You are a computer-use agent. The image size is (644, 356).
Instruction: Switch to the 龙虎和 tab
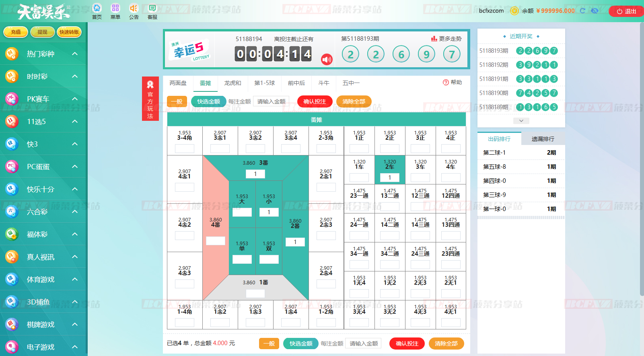[x=232, y=83]
